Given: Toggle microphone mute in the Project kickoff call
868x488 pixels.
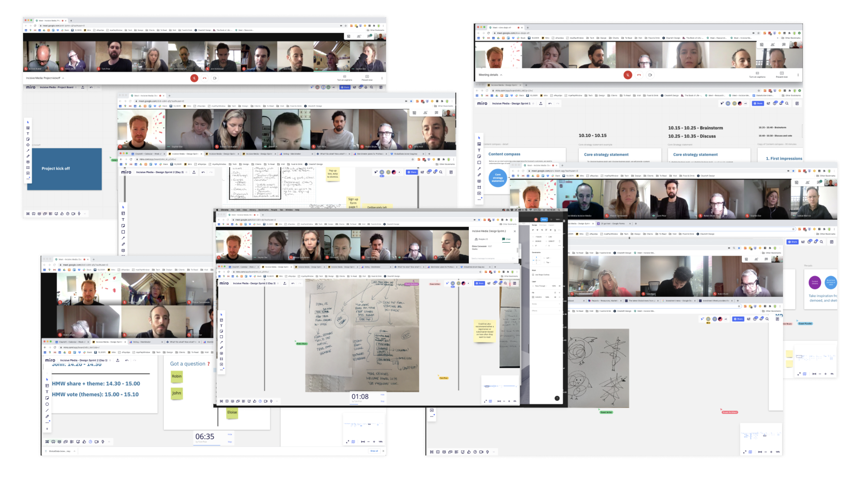Looking at the screenshot, I should 194,78.
